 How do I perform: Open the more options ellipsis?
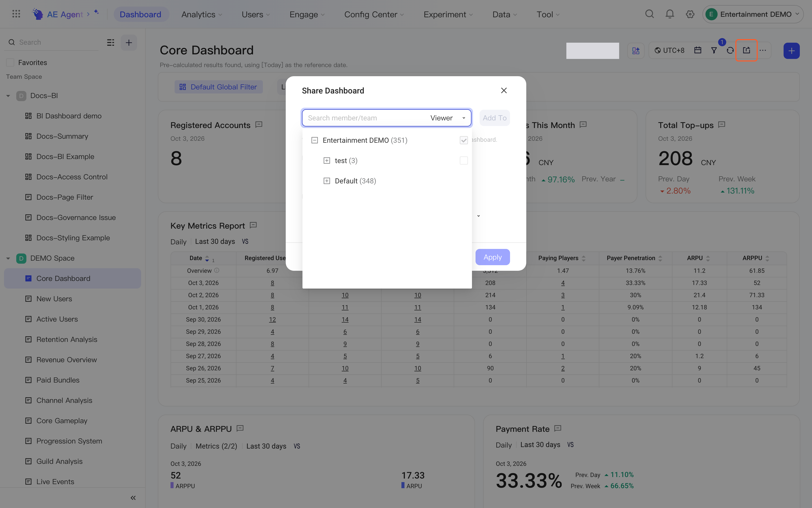[763, 50]
